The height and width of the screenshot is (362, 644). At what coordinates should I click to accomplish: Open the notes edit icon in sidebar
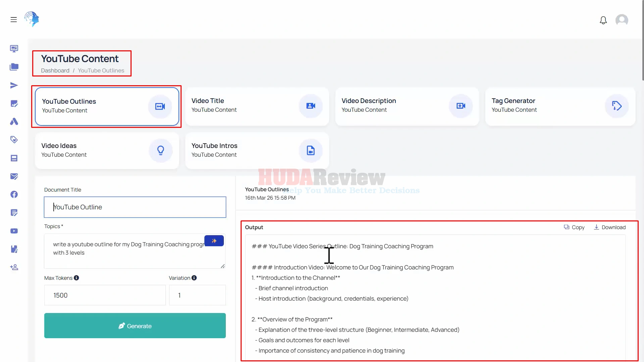(x=14, y=212)
